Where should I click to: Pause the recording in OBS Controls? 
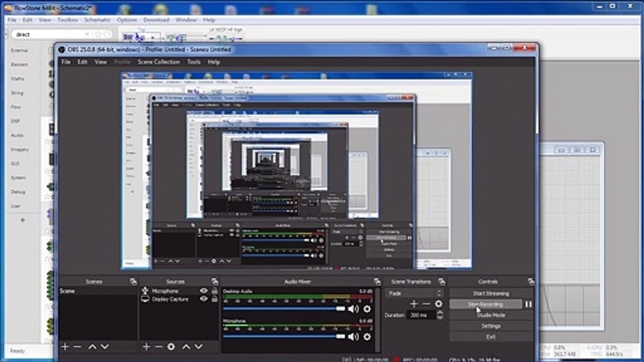click(x=528, y=304)
